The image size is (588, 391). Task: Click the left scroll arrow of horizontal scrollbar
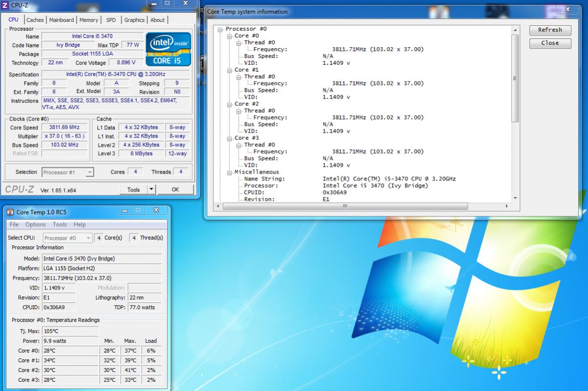click(219, 206)
